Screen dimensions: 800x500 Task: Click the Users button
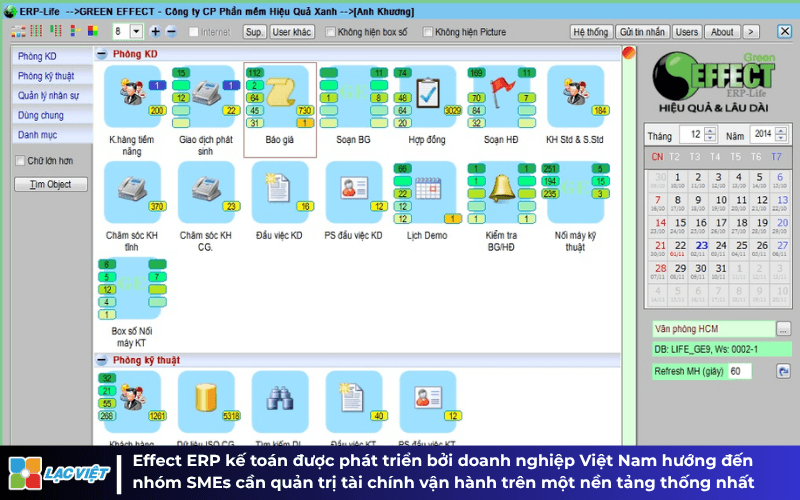687,32
